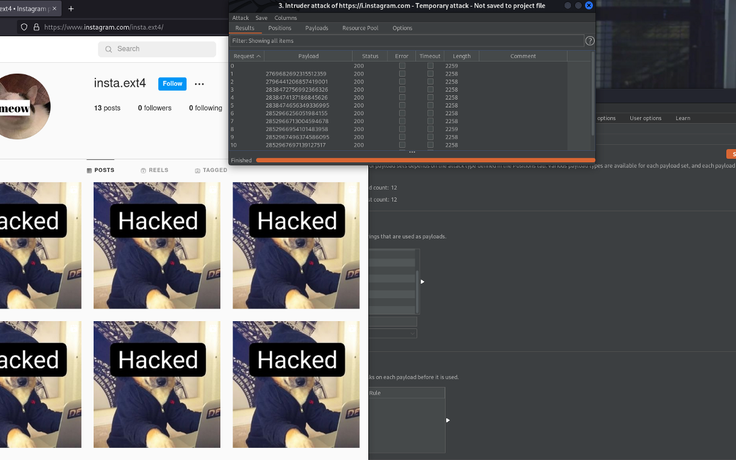Click the three-dot splitter handle under results
The width and height of the screenshot is (736, 460).
point(412,152)
